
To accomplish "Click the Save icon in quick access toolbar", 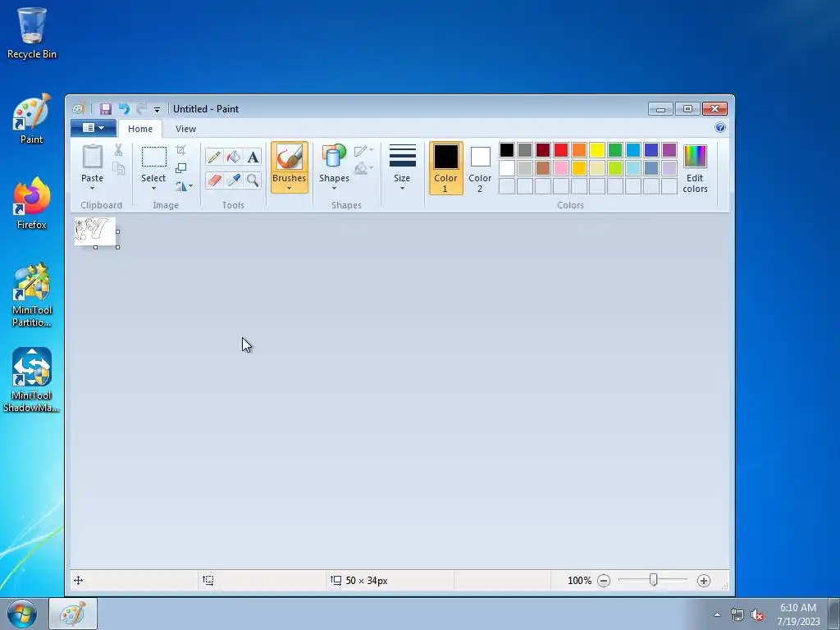I will point(106,109).
